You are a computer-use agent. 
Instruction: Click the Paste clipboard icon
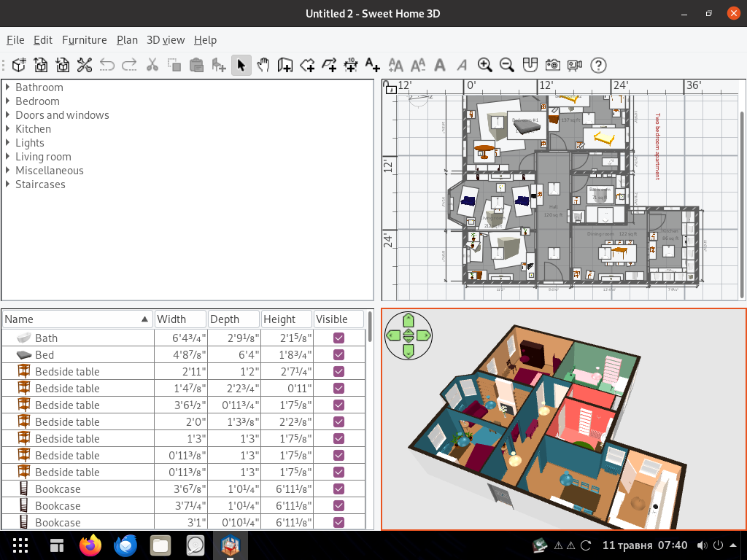click(196, 65)
